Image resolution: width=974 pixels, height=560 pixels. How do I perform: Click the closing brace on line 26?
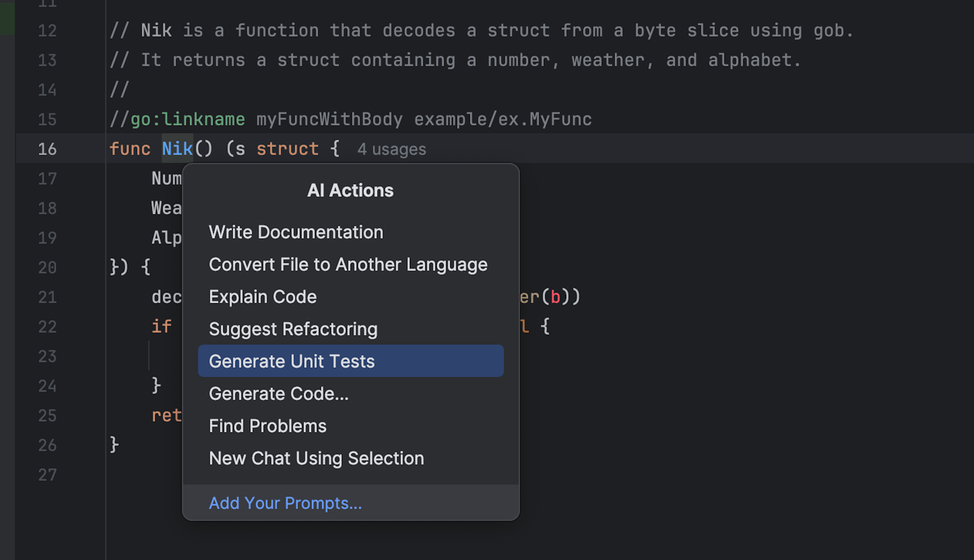(114, 445)
